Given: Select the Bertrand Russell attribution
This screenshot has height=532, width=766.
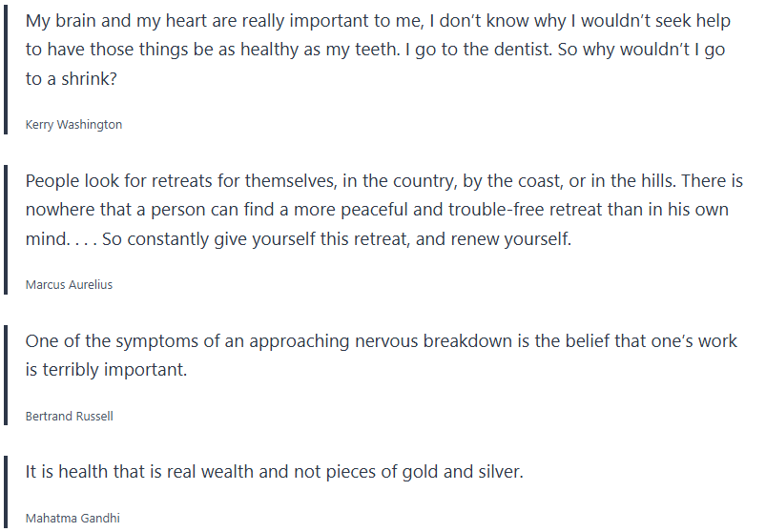Looking at the screenshot, I should pyautogui.click(x=69, y=416).
